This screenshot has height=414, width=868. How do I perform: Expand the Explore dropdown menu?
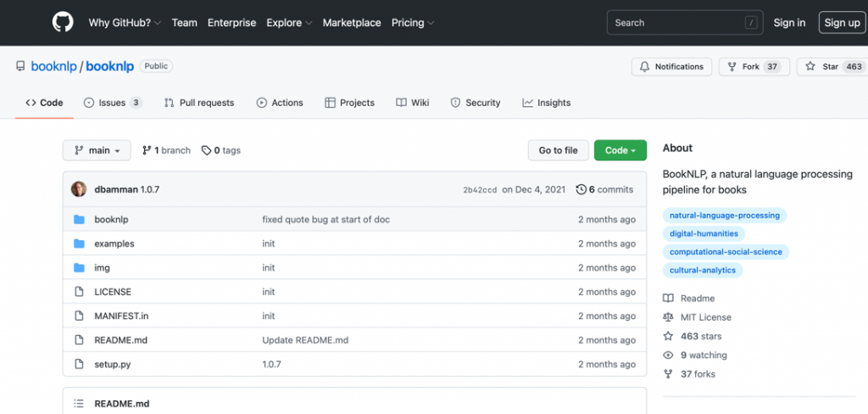[290, 23]
